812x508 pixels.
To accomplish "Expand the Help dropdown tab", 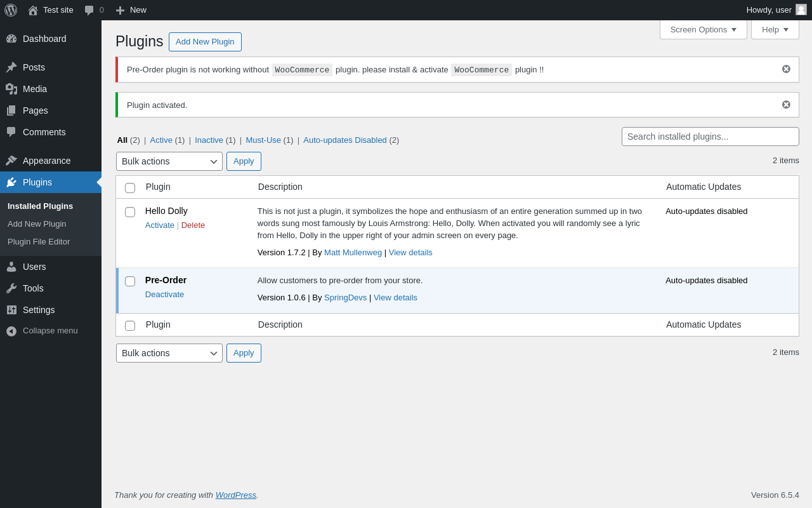I will pyautogui.click(x=775, y=29).
